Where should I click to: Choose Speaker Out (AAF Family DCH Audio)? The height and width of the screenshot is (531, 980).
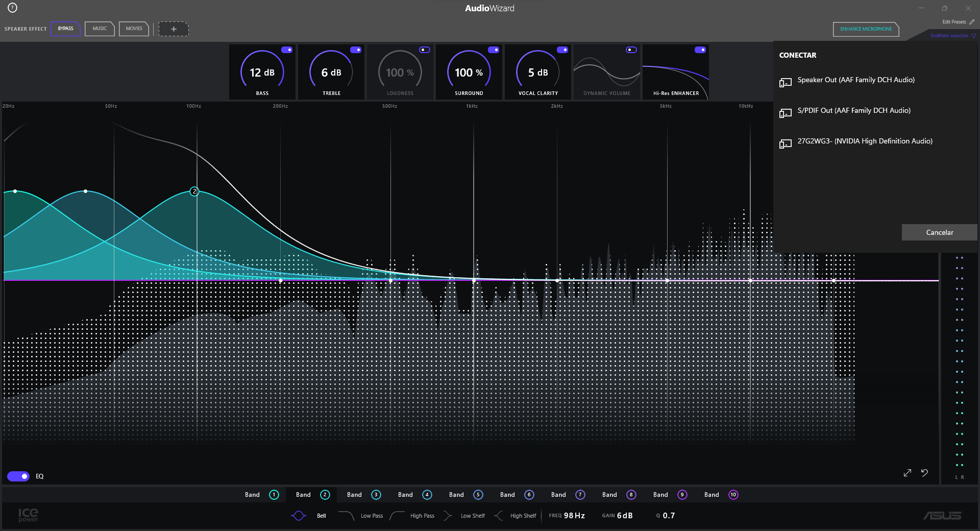[856, 80]
